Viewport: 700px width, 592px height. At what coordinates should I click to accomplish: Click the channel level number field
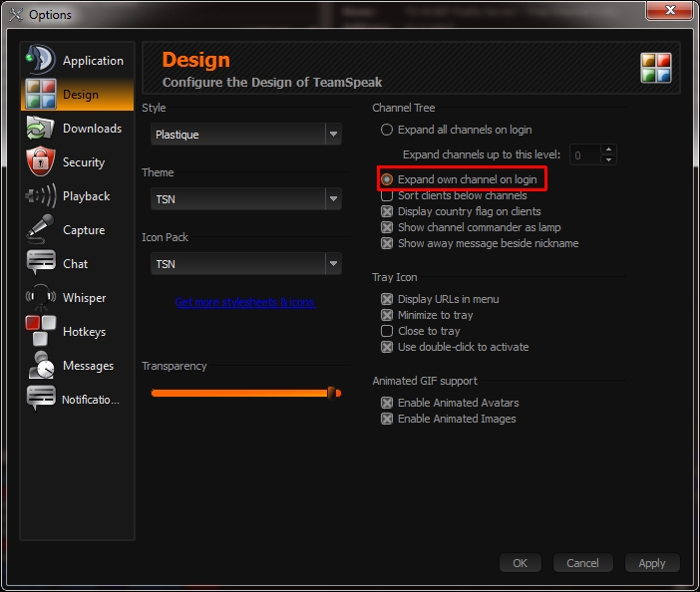tap(585, 155)
